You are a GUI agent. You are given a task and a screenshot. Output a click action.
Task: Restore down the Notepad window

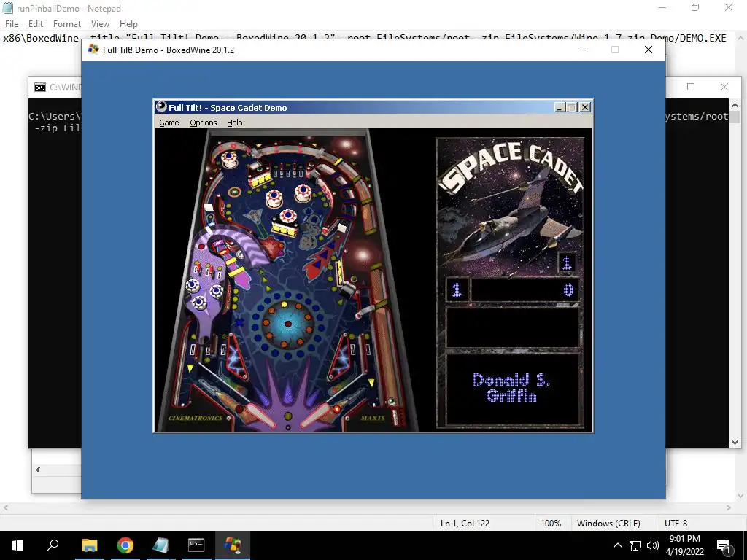[x=695, y=7]
